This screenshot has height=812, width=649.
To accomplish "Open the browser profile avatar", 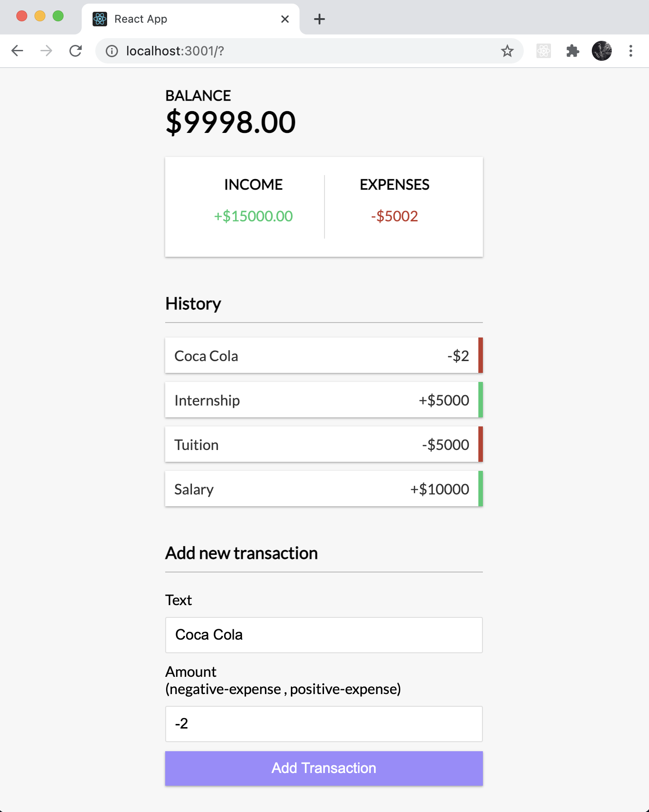I will tap(602, 51).
